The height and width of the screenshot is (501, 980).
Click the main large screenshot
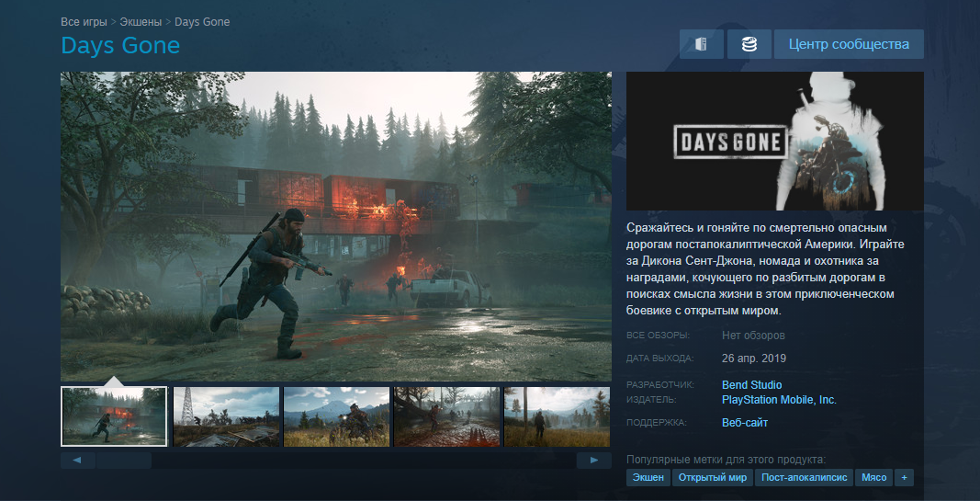click(x=335, y=226)
